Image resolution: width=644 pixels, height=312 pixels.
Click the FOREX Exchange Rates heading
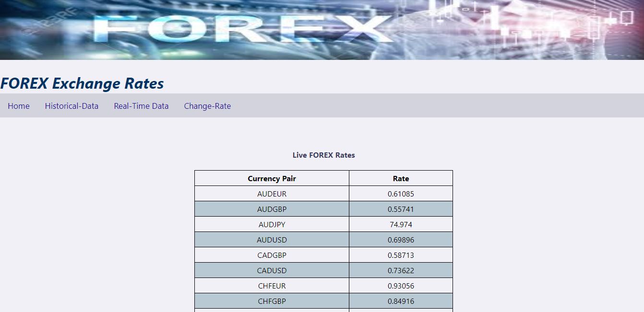click(82, 82)
